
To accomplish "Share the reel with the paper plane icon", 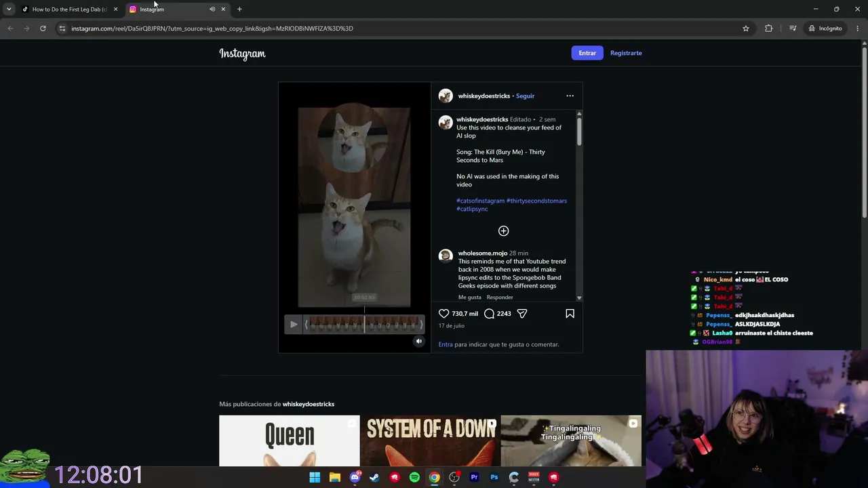I will pos(522,314).
